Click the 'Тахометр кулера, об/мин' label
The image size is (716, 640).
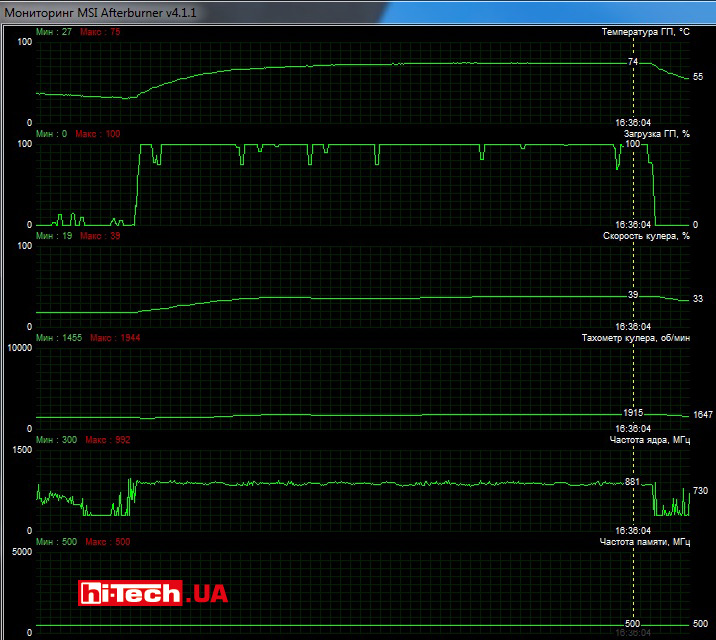coord(635,338)
